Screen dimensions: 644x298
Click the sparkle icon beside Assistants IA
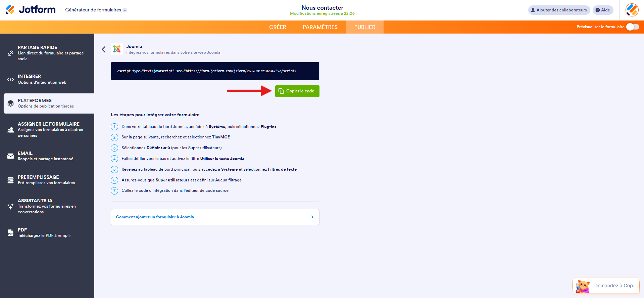[x=11, y=206]
